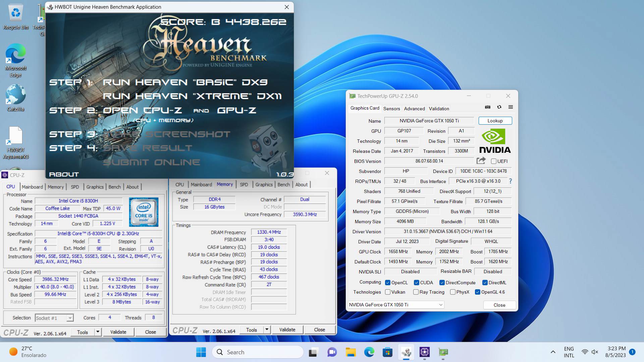Open Wi-Fi network tray icon
Screen dimensions: 644x362
(x=585, y=352)
